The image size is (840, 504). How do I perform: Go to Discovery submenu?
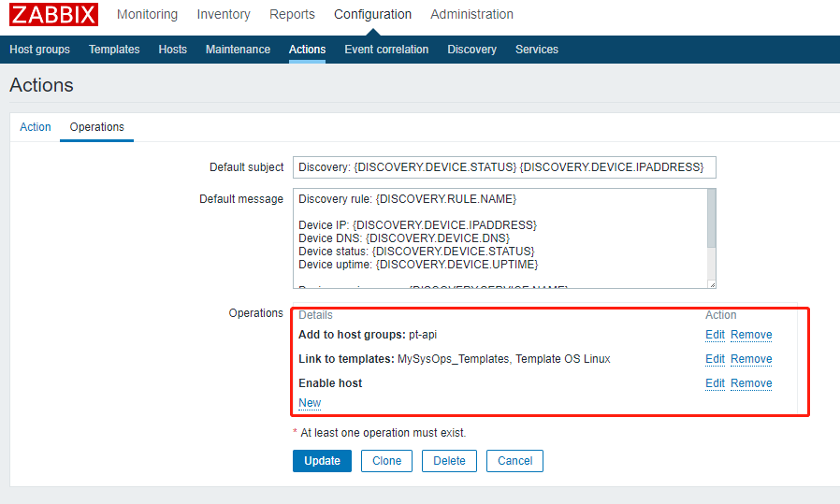pos(472,50)
